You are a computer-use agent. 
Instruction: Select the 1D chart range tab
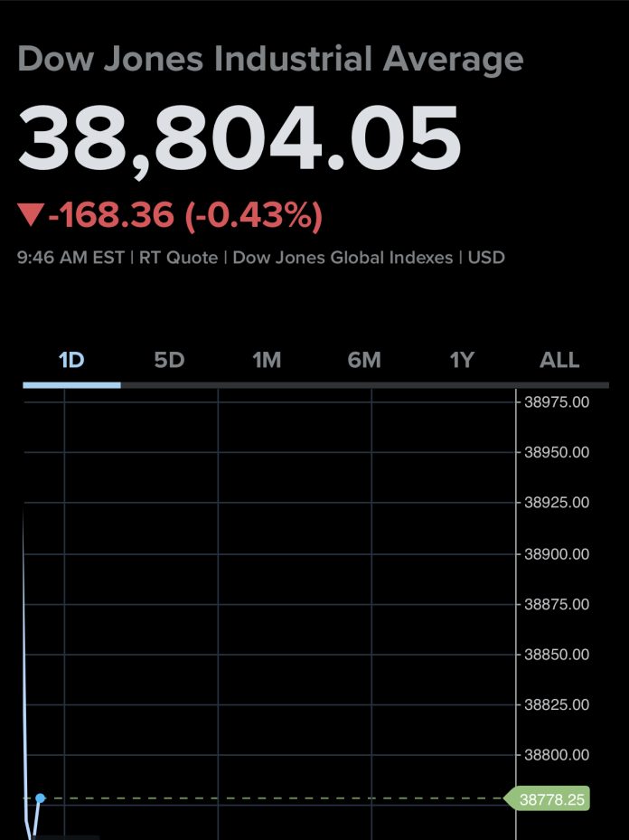pyautogui.click(x=71, y=361)
